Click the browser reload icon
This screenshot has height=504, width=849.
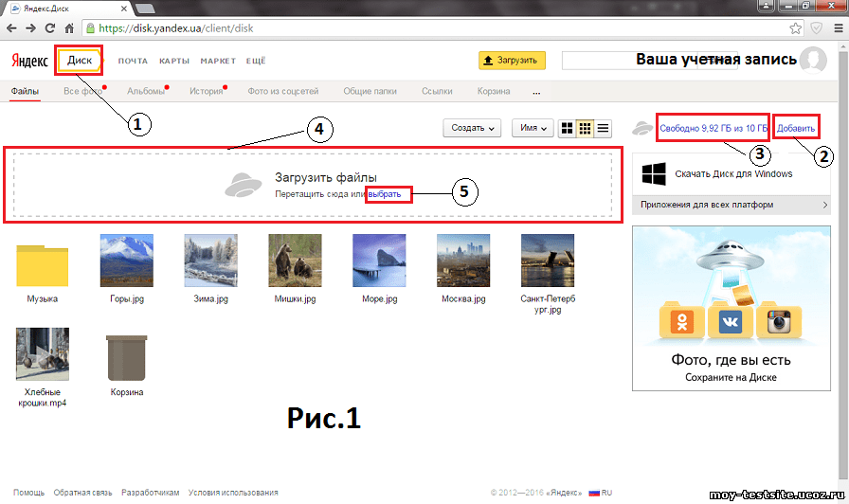click(54, 27)
